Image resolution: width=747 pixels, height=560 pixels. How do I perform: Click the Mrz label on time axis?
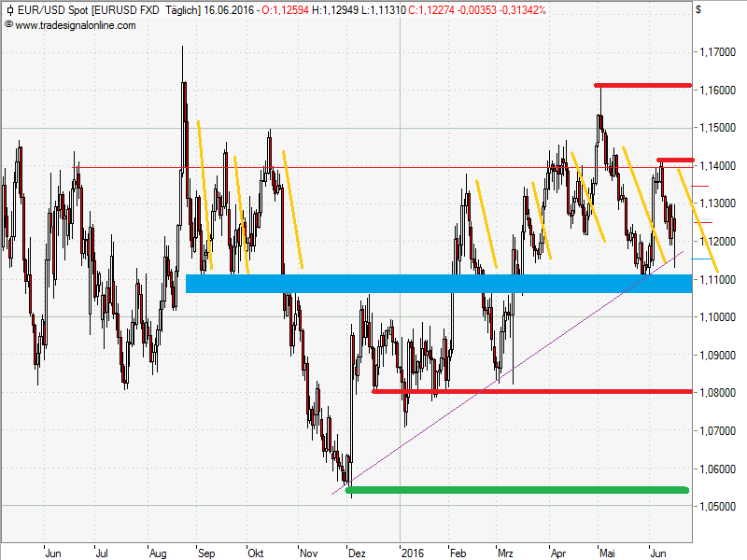pyautogui.click(x=505, y=553)
